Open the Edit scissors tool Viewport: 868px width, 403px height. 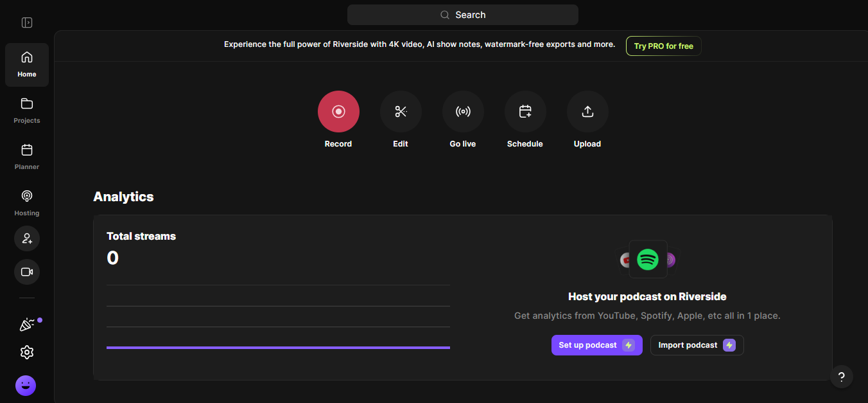point(401,112)
